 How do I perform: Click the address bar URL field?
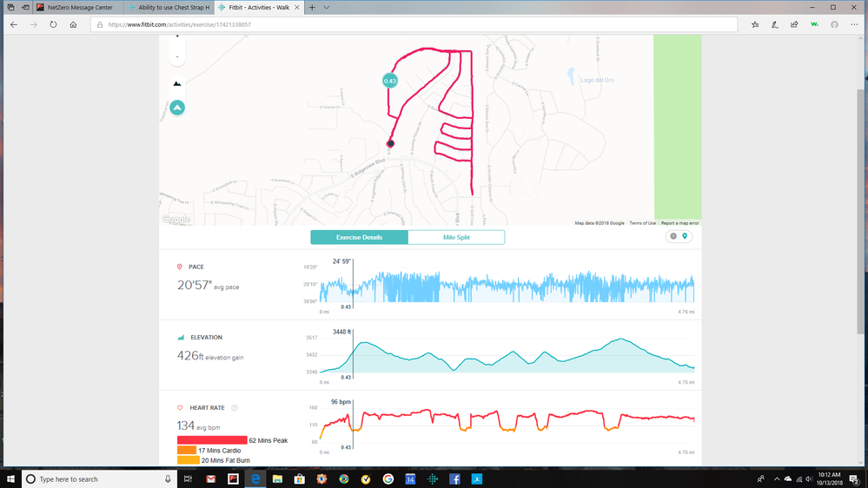click(x=414, y=24)
